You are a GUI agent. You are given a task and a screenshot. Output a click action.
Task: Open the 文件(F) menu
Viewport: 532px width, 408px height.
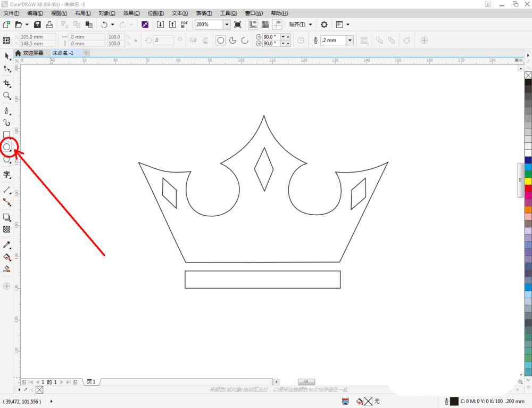click(x=12, y=13)
